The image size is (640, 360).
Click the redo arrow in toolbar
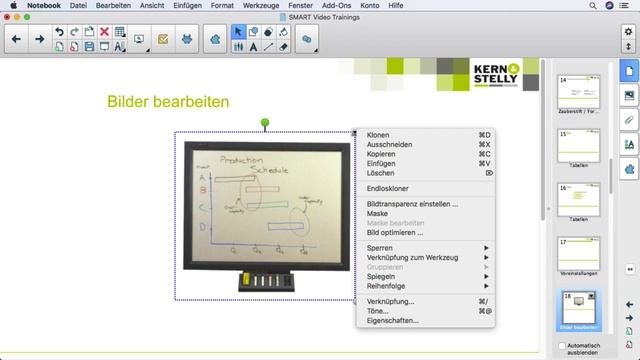74,32
